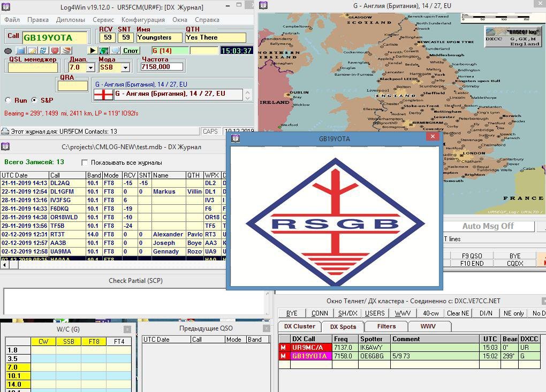Click the chat speech bubble icon
Viewport: 546px width, 392px height.
point(115,50)
